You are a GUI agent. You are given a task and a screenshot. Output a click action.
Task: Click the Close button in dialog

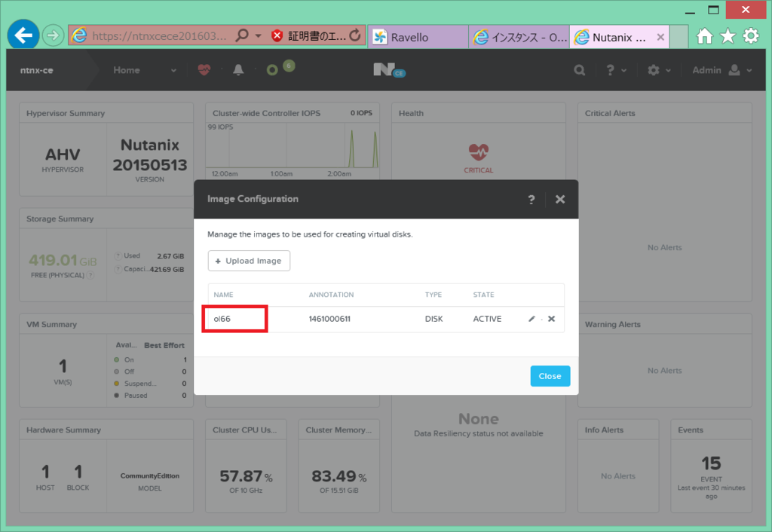pos(550,376)
